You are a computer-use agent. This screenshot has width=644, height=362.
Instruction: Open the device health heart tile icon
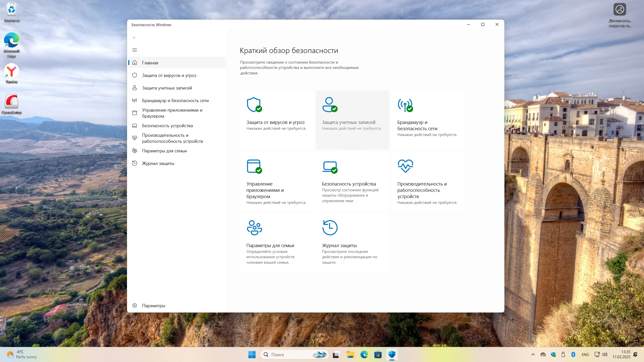tap(405, 166)
